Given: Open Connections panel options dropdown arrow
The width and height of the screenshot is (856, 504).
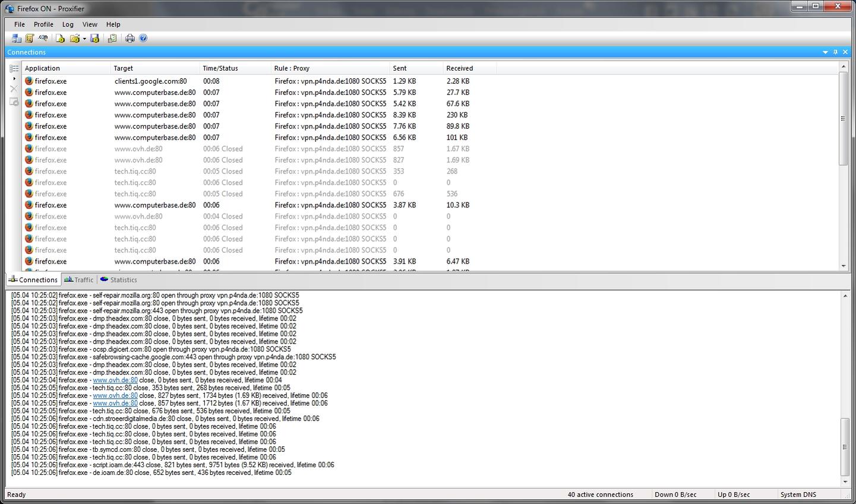Looking at the screenshot, I should (825, 52).
